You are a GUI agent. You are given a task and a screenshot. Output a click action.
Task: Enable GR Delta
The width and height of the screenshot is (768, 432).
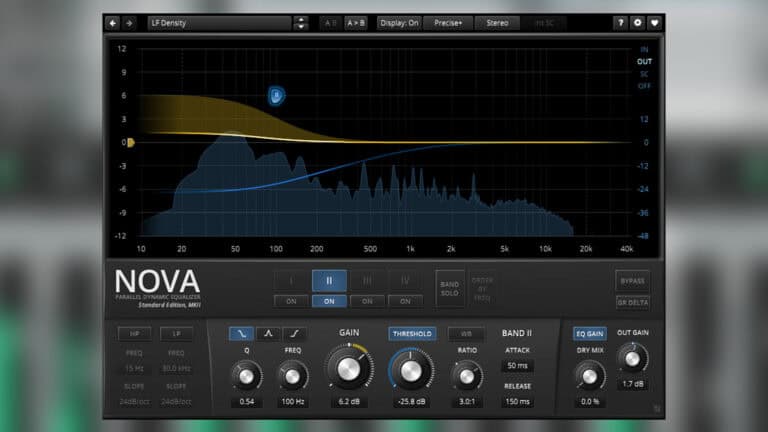point(632,302)
